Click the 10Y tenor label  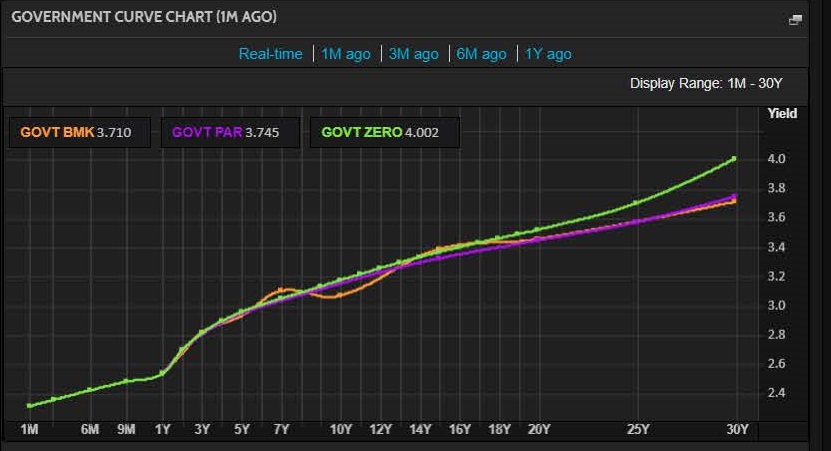(341, 429)
